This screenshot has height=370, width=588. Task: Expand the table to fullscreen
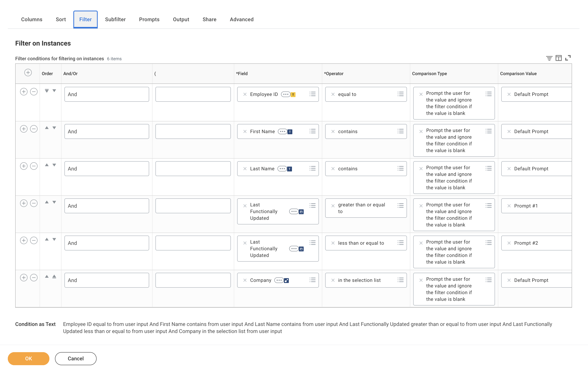(x=568, y=58)
